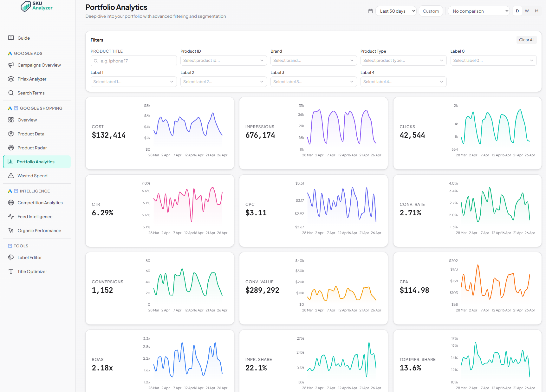Image resolution: width=546 pixels, height=392 pixels.
Task: Click the Portfolio Analytics chart icon
Action: 10,162
